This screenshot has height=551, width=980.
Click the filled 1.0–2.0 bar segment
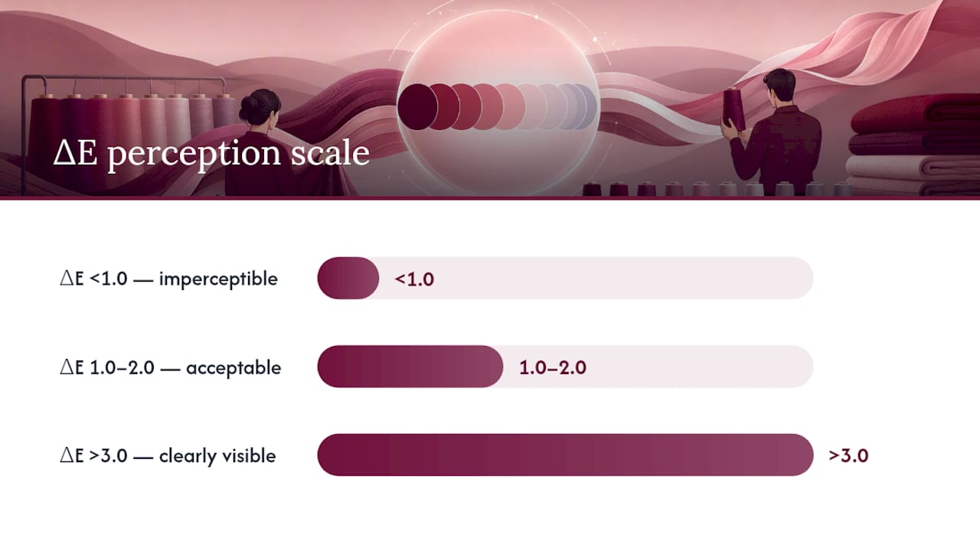coord(410,367)
